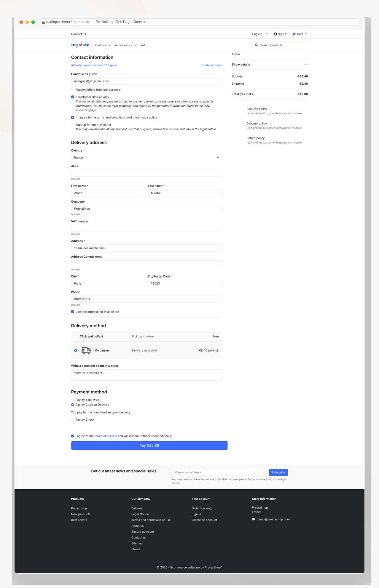Open the Clothes menu item
379x588 pixels.
pos(101,45)
